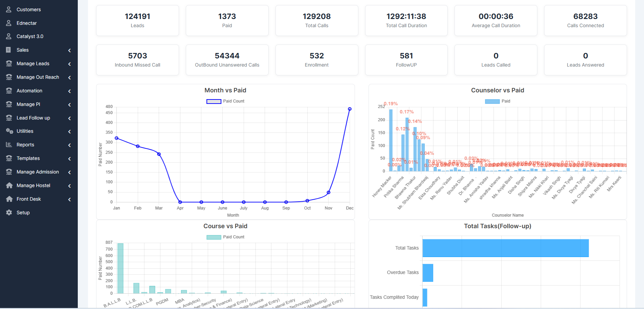Click the Dec data point on line chart

[x=350, y=109]
